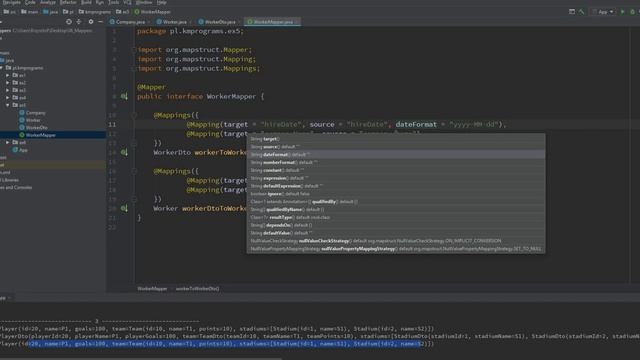
Task: Click the implementation gutter icon on line 20
Action: pos(124,208)
